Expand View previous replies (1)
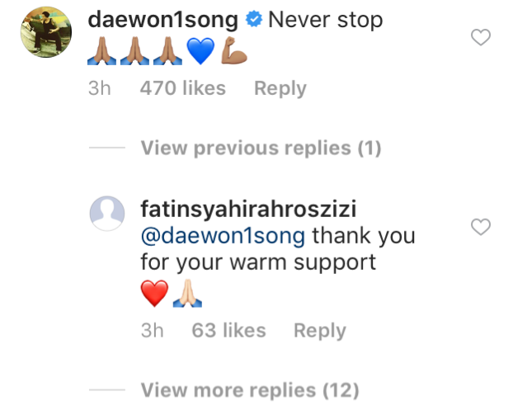 point(261,149)
